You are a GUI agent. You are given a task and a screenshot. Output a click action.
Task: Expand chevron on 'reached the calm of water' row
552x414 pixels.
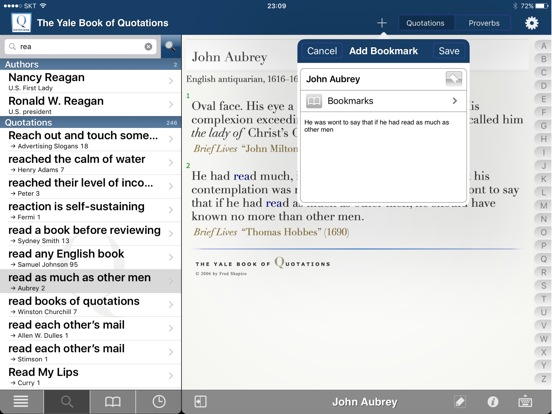tap(171, 163)
